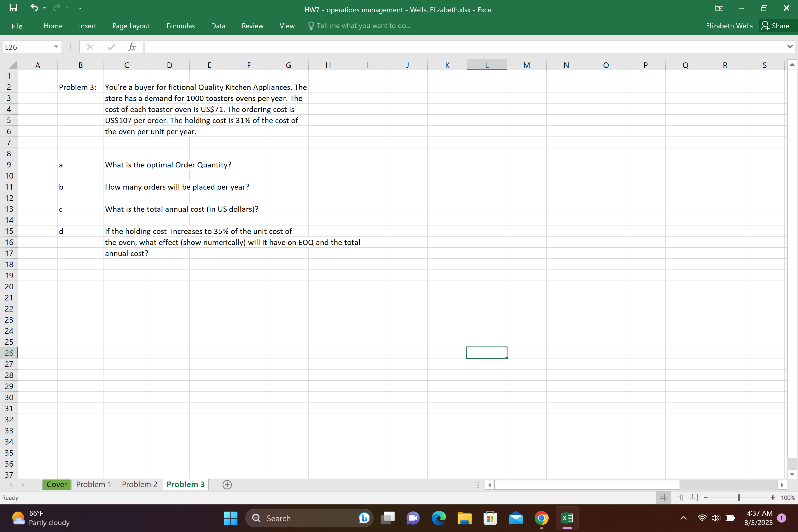The image size is (798, 532).
Task: Open Microsoft Edge from the taskbar
Action: click(439, 518)
